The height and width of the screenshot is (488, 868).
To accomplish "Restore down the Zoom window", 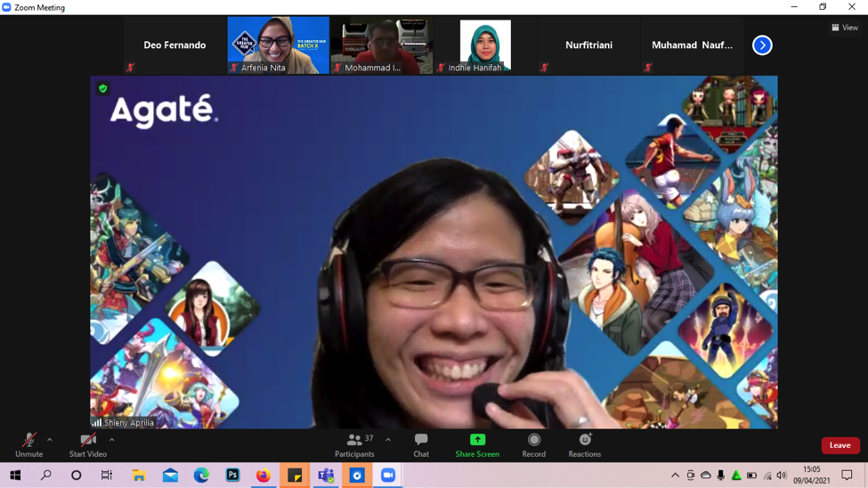I will 823,6.
